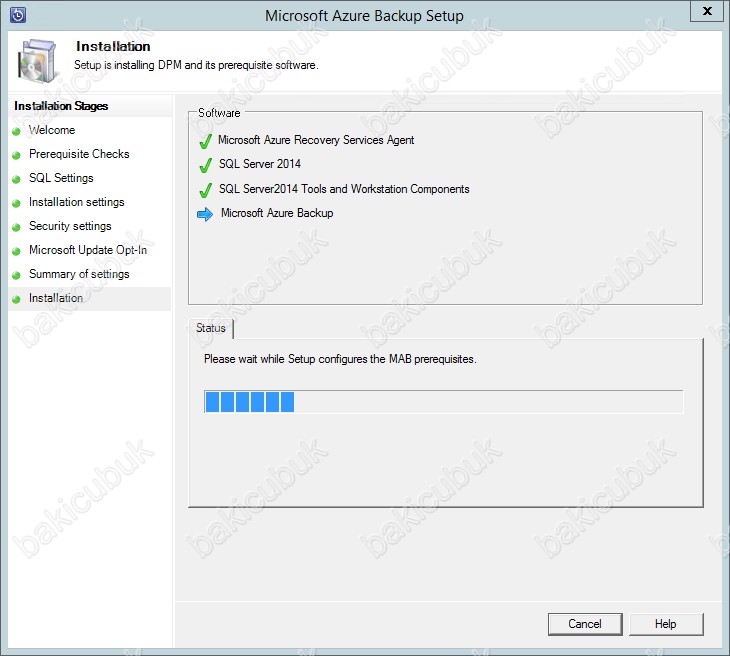Screen dimensions: 730x656
Task: Select the Installation stage label
Action: click(x=55, y=298)
